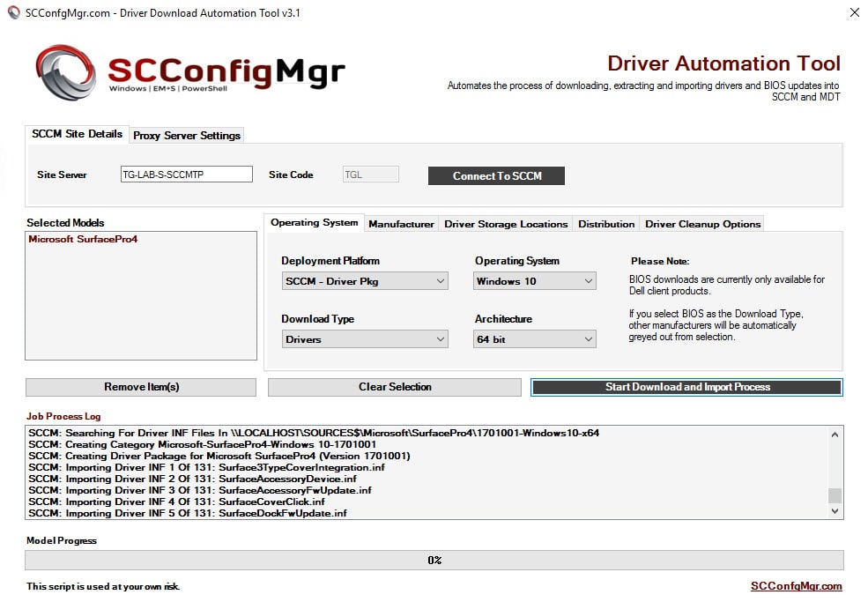Click into the Site Server field
Viewport: 868px width, 602px height.
click(x=187, y=175)
